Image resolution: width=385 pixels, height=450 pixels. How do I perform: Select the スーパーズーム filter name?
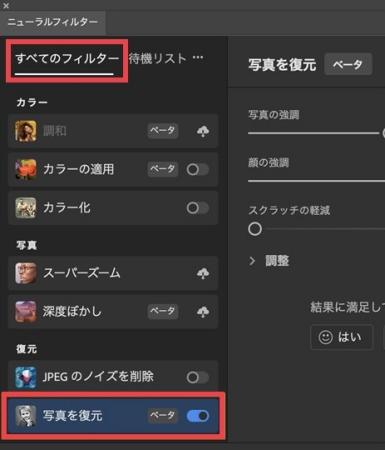tap(82, 273)
